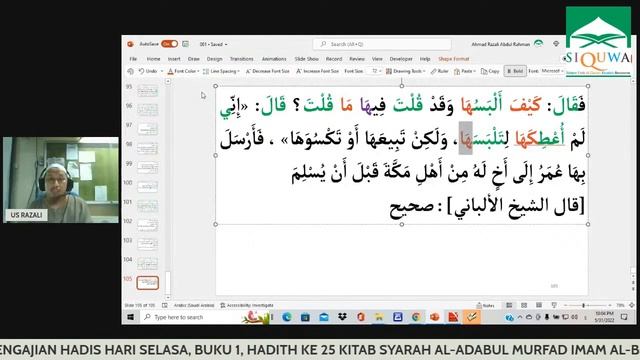Switch to the Animations tab
The height and width of the screenshot is (360, 640).
click(x=274, y=59)
